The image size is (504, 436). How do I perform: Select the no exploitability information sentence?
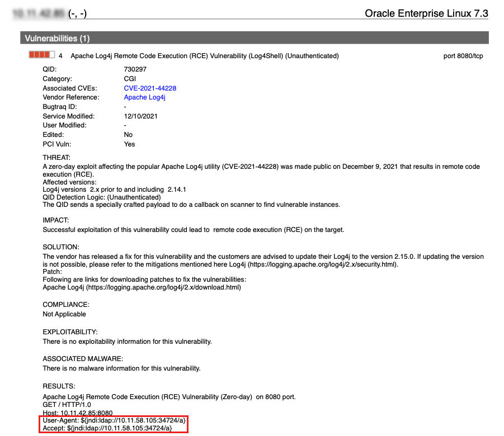click(128, 341)
